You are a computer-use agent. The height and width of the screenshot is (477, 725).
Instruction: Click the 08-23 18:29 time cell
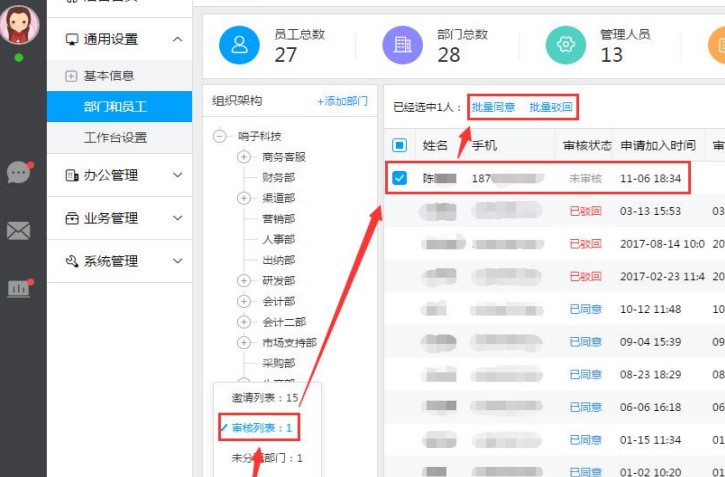pos(651,374)
